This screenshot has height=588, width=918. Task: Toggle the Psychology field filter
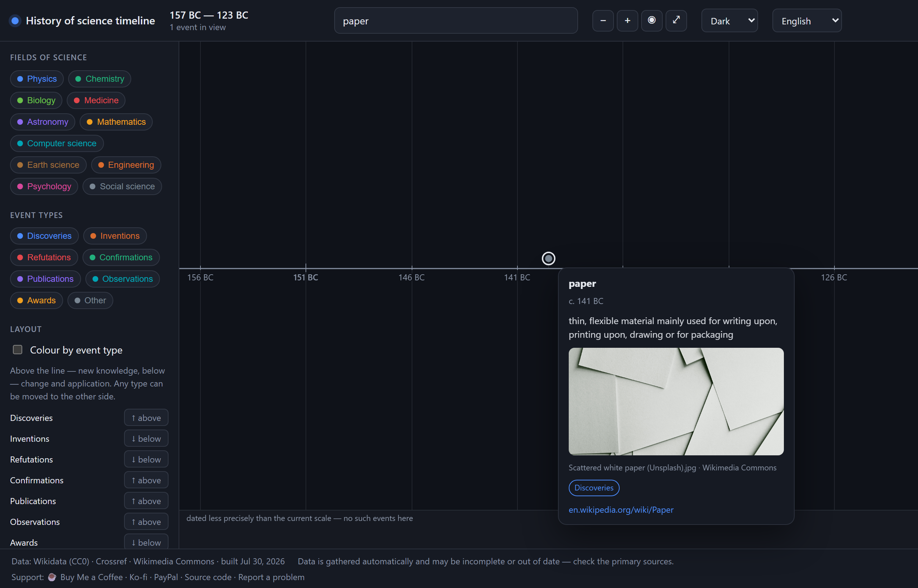(x=44, y=186)
